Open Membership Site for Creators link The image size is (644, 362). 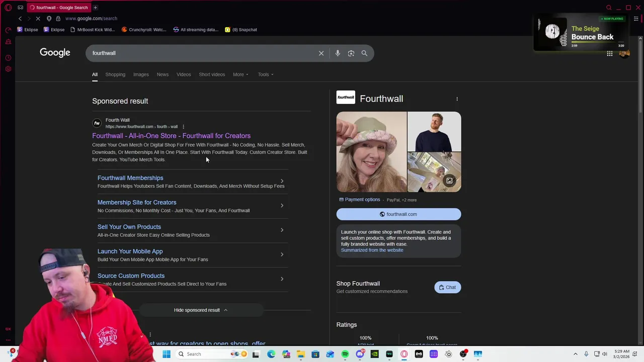point(137,203)
